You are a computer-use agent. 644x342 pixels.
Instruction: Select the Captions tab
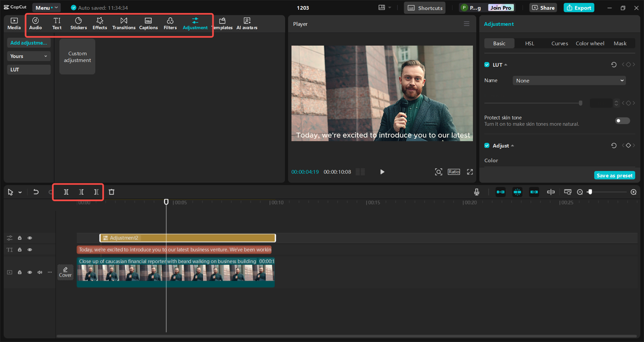tap(148, 24)
